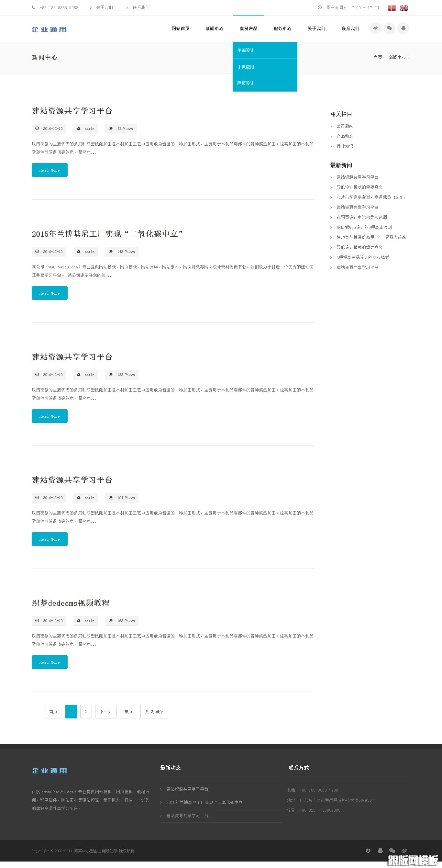Click the footer Weibo icon
Screen dimensions: 442x868
coord(404,851)
